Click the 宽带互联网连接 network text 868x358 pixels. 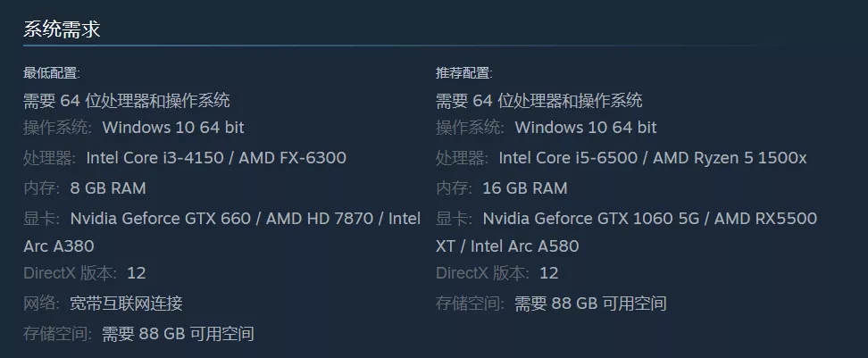pyautogui.click(x=126, y=304)
